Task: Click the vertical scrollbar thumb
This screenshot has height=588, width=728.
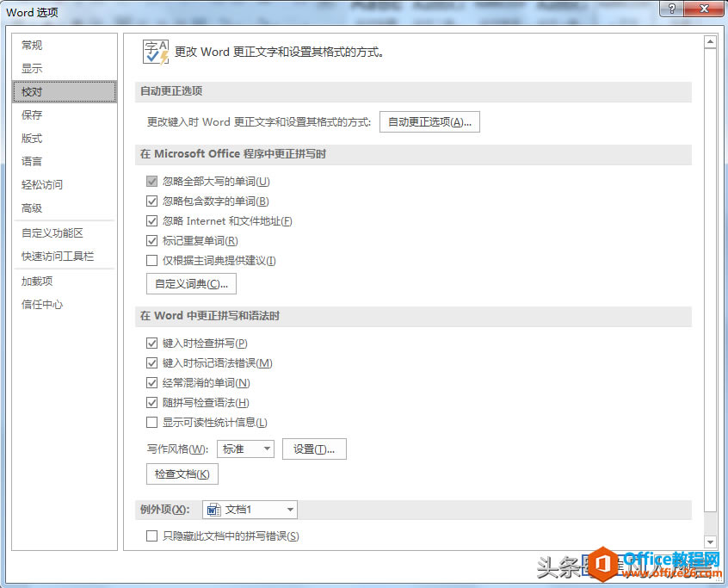Action: pos(710,280)
